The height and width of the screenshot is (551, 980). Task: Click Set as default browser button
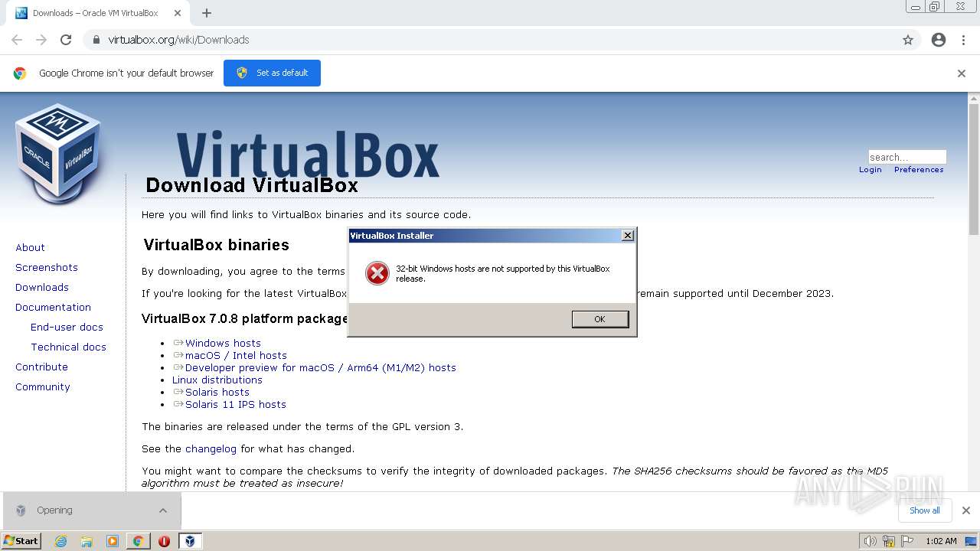(272, 73)
